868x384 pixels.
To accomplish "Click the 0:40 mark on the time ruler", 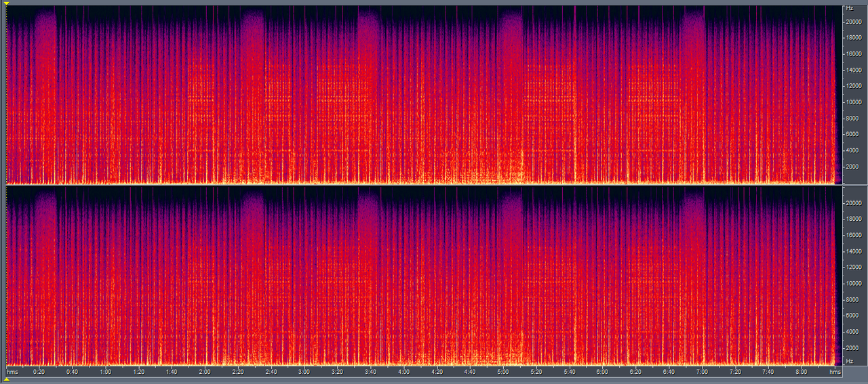I will point(73,372).
